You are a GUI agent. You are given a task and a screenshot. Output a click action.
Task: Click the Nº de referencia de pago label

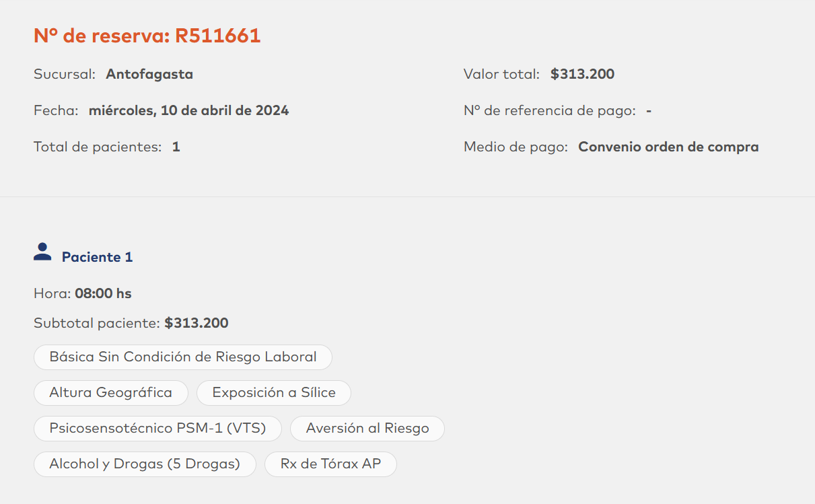549,110
